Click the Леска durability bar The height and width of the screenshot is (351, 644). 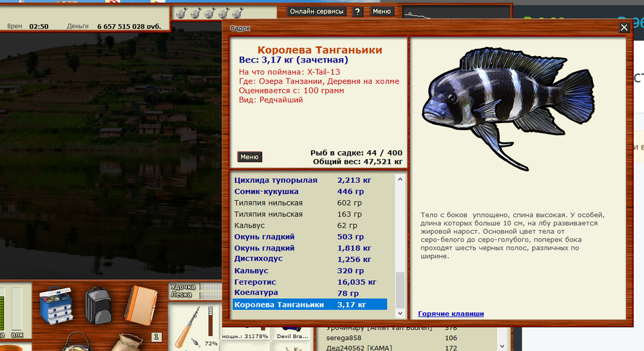[x=211, y=295]
